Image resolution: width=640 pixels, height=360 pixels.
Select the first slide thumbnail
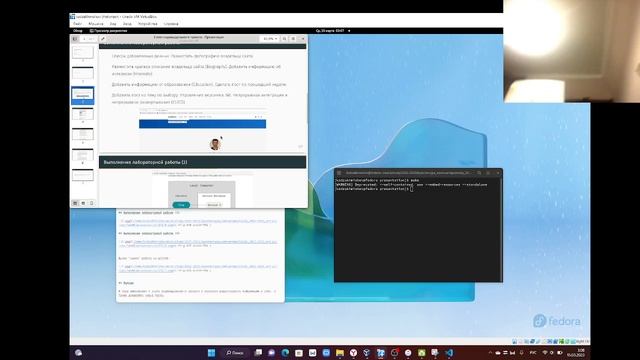pyautogui.click(x=82, y=52)
